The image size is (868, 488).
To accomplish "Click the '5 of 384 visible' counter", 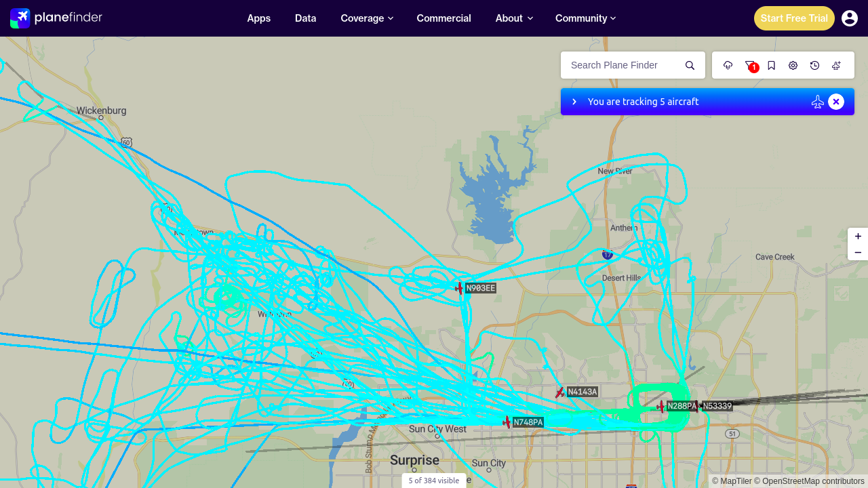I will [x=434, y=481].
